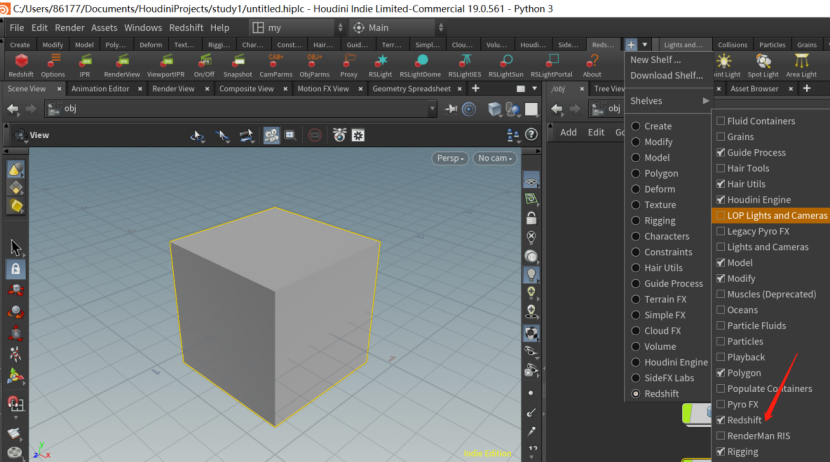Add CamParms to camera

276,65
